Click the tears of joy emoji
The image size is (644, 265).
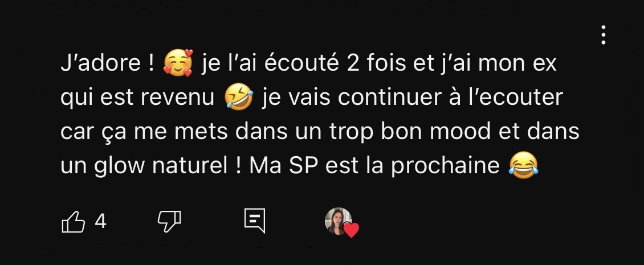(523, 165)
